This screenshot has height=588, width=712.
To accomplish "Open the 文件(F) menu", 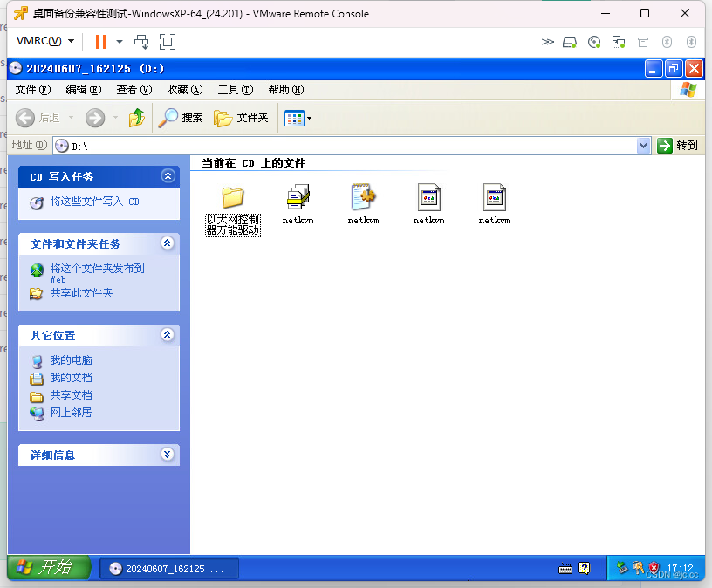I will click(32, 90).
